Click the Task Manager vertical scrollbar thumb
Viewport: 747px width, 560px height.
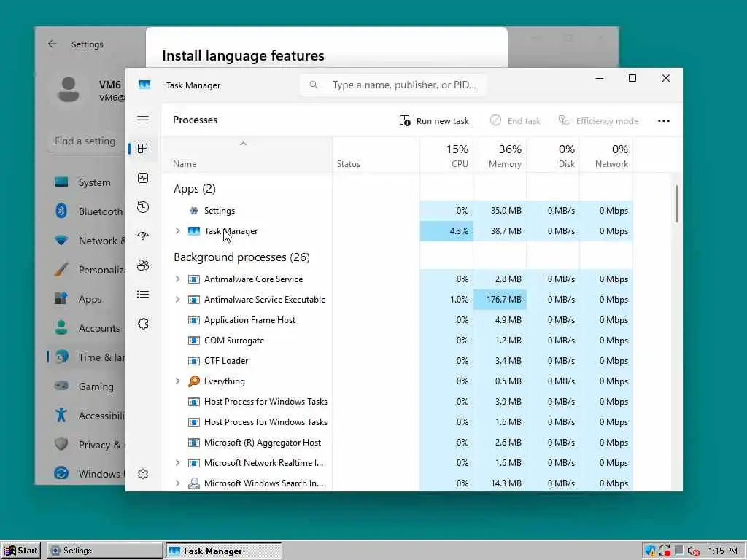[677, 203]
